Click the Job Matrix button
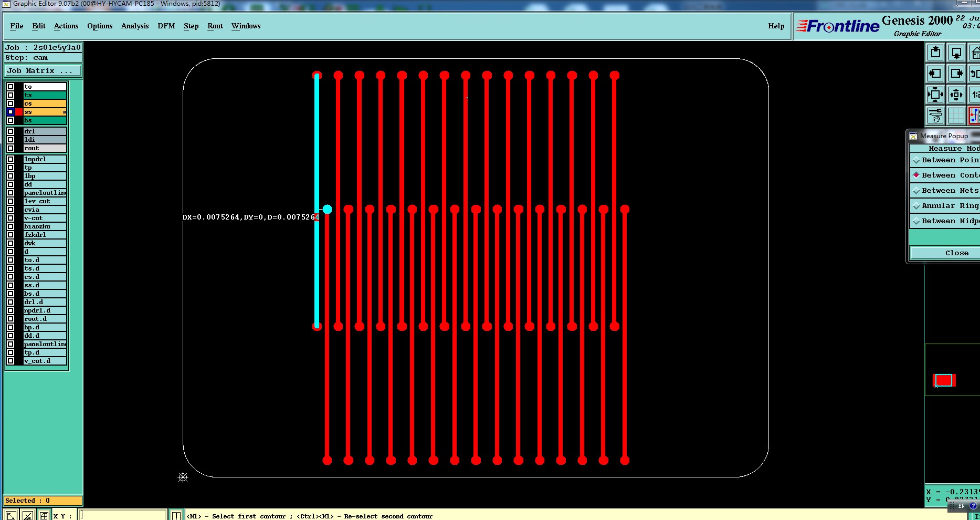Viewport: 980px width, 520px height. click(43, 70)
